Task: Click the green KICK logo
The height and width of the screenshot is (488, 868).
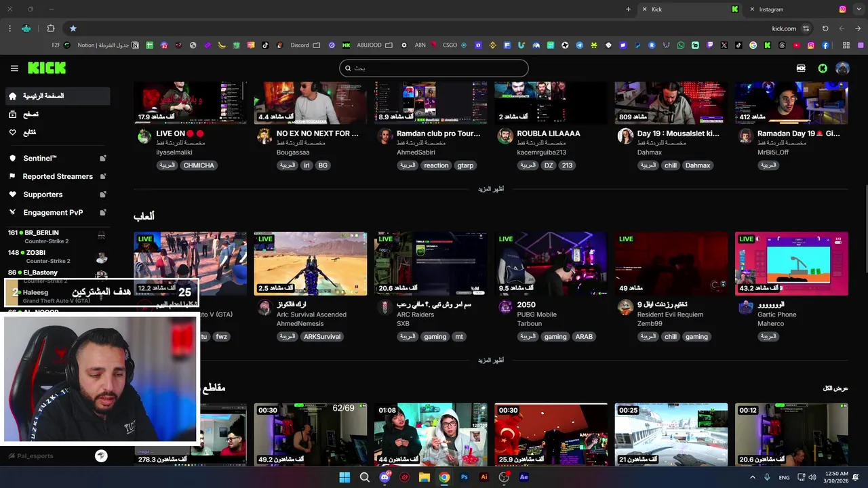Action: [x=47, y=68]
